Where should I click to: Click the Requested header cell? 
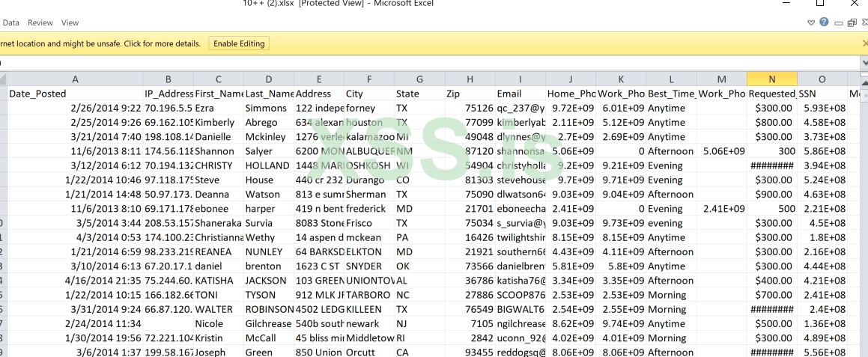tap(772, 94)
